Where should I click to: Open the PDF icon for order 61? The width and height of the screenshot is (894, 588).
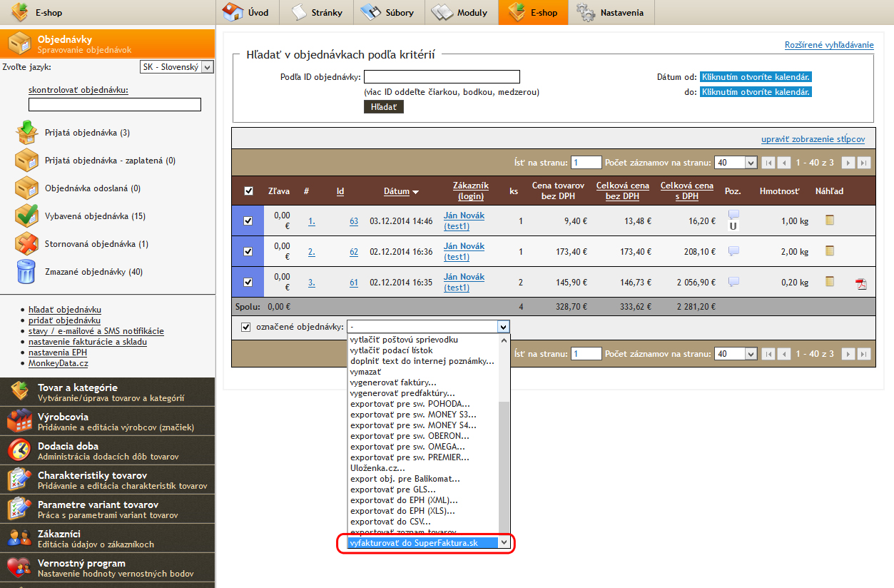pos(861,284)
